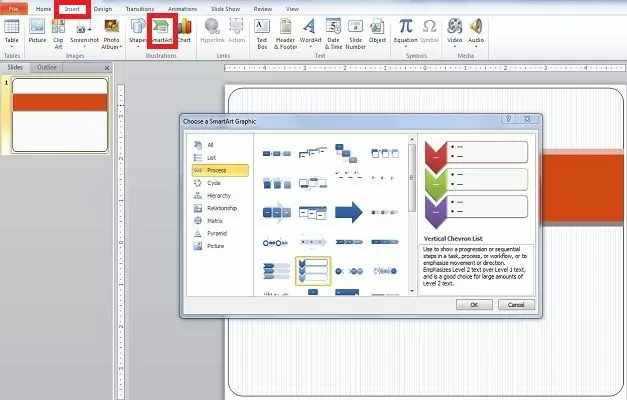Expand the Video dropdown menu
This screenshot has width=627, height=400.
pos(455,44)
